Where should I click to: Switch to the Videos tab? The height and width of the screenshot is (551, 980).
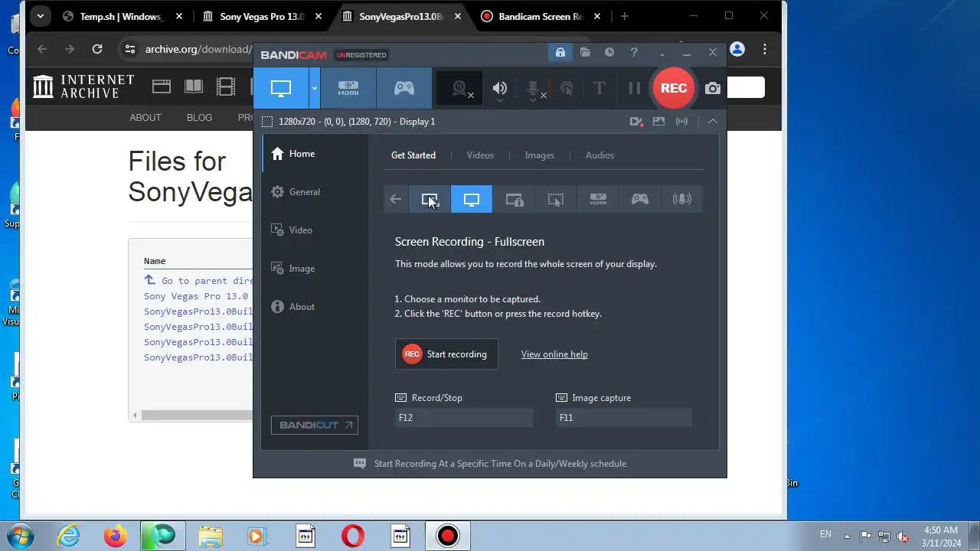480,155
